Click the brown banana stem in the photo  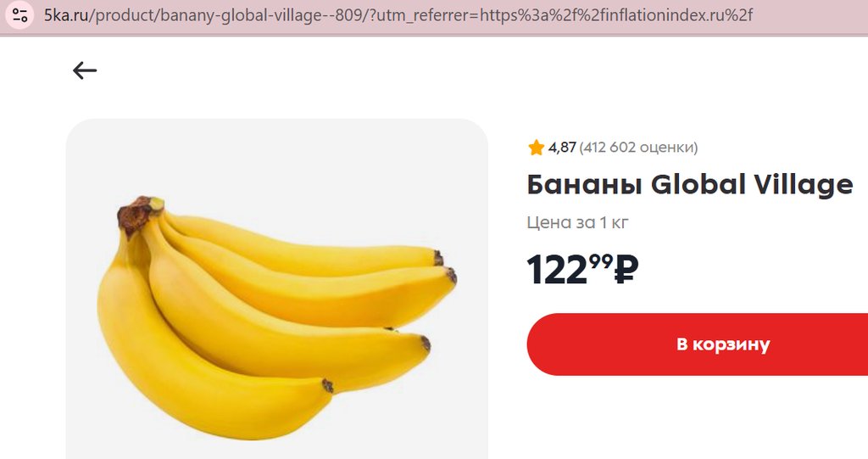(137, 212)
